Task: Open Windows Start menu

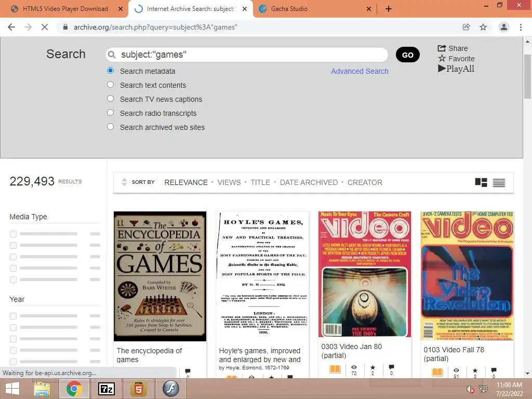Action: tap(12, 389)
